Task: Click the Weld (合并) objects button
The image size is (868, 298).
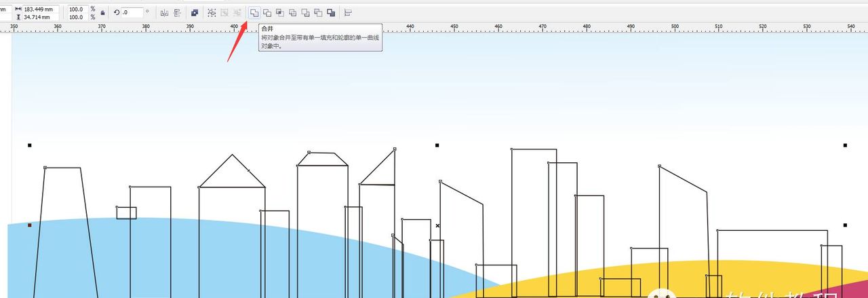Action: click(254, 12)
